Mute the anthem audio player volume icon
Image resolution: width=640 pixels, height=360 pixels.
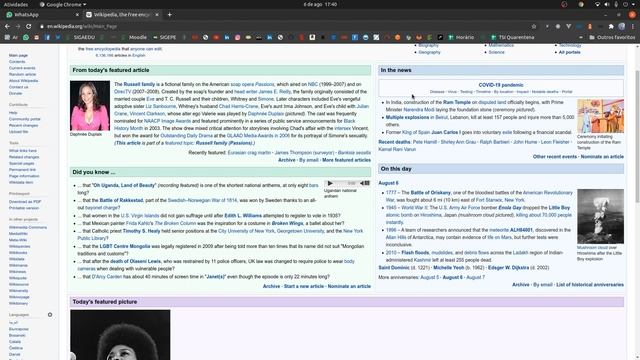[362, 183]
